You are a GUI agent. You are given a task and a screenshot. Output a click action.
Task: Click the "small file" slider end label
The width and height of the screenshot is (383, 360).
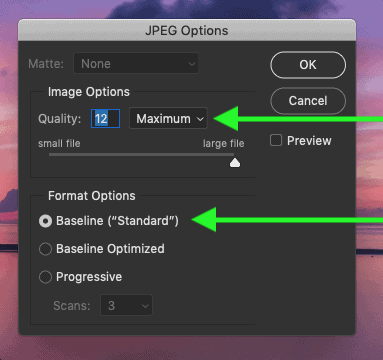pos(59,143)
